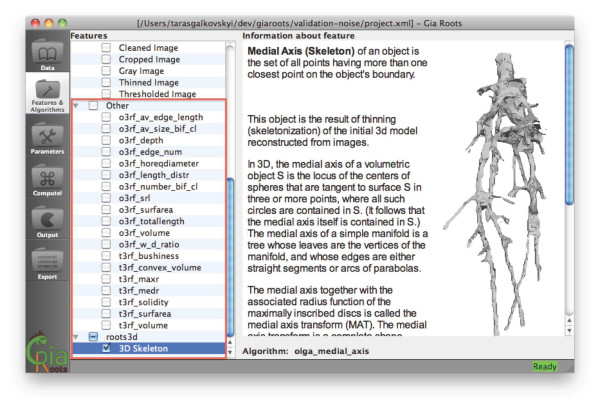Select the o3rf_number_bif_cl feature
The width and height of the screenshot is (600, 408).
(x=158, y=186)
